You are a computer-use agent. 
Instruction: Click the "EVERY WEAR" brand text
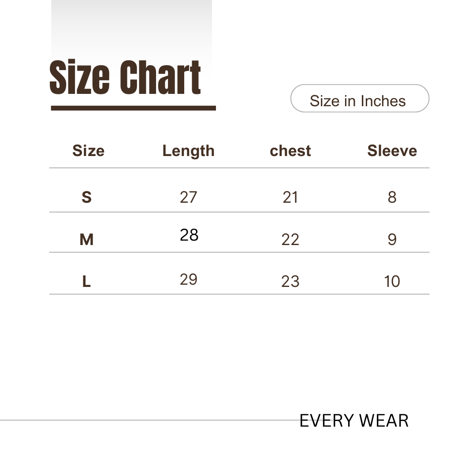click(354, 421)
